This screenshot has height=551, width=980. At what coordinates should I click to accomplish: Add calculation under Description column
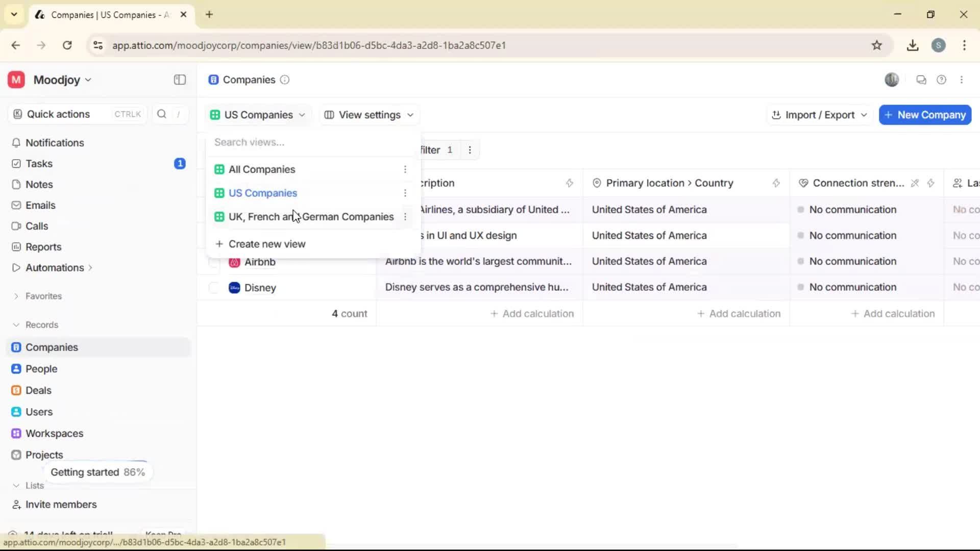pyautogui.click(x=532, y=314)
